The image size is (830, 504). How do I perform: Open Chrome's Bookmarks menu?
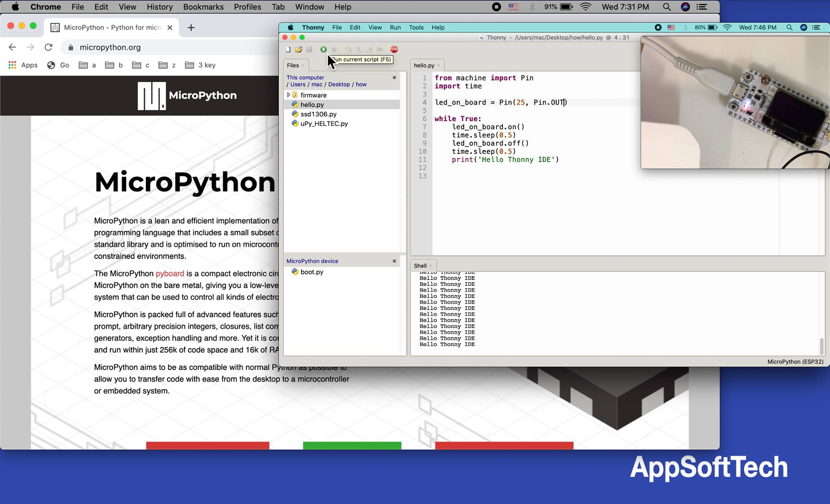203,7
